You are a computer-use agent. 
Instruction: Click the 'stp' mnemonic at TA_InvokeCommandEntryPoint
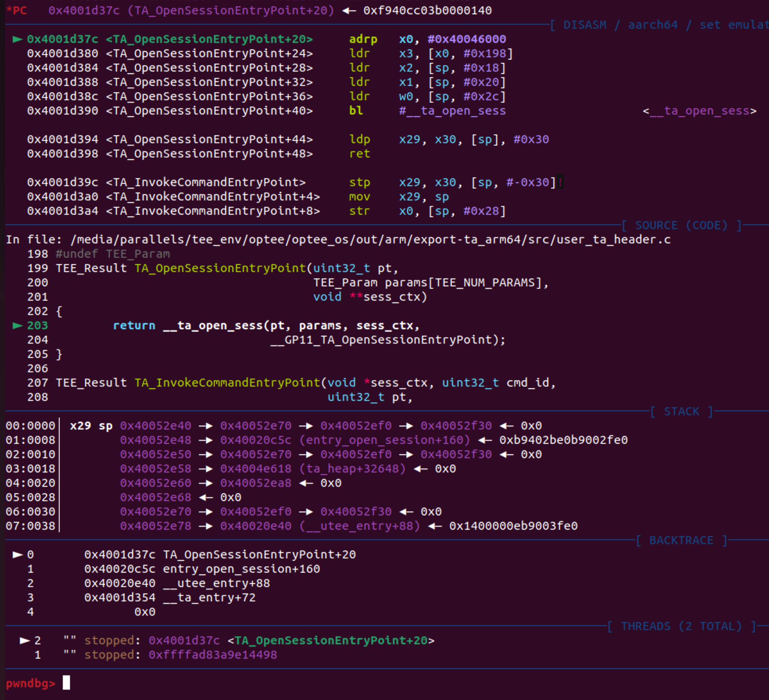[x=359, y=182]
